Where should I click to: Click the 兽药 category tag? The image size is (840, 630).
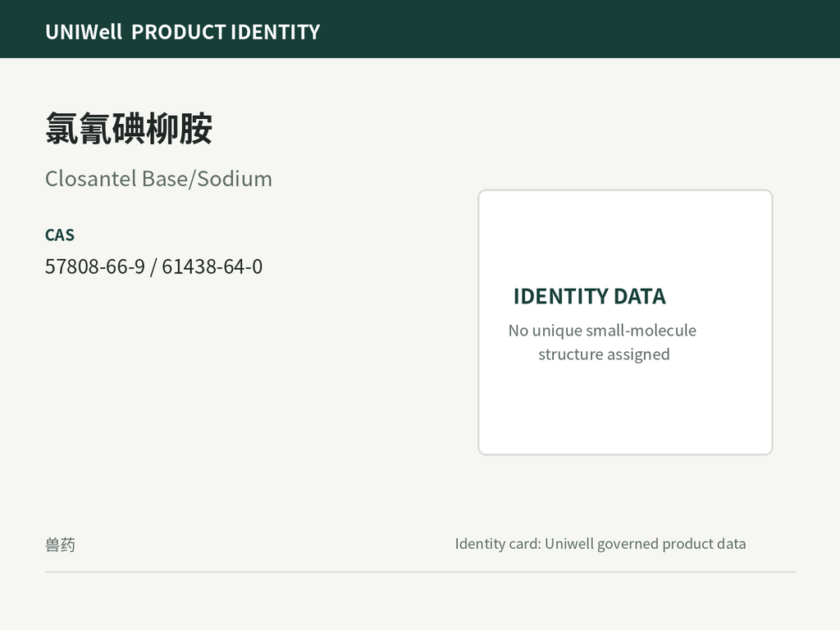60,545
